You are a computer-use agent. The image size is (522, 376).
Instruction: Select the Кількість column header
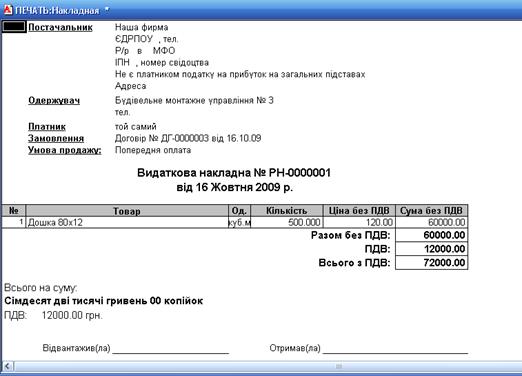[x=287, y=211]
